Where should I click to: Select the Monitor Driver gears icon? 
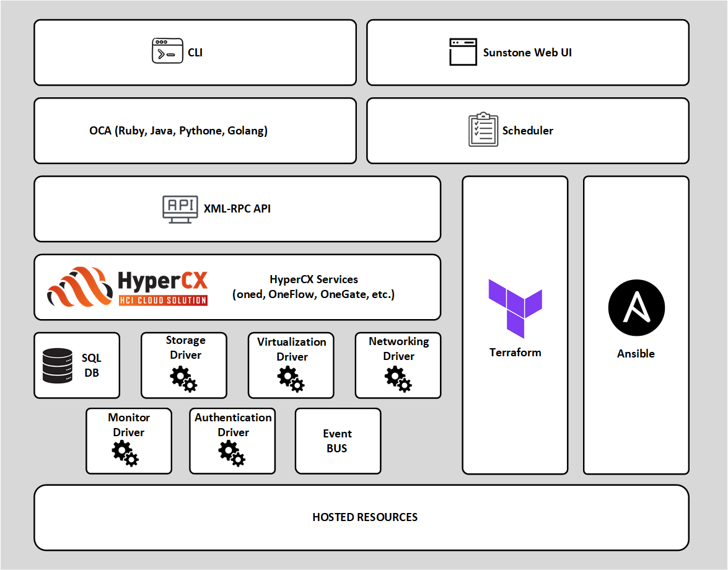pos(125,454)
